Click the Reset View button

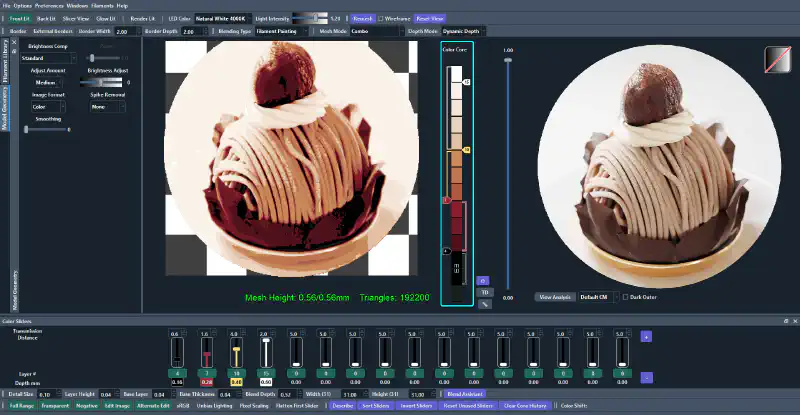pos(428,18)
